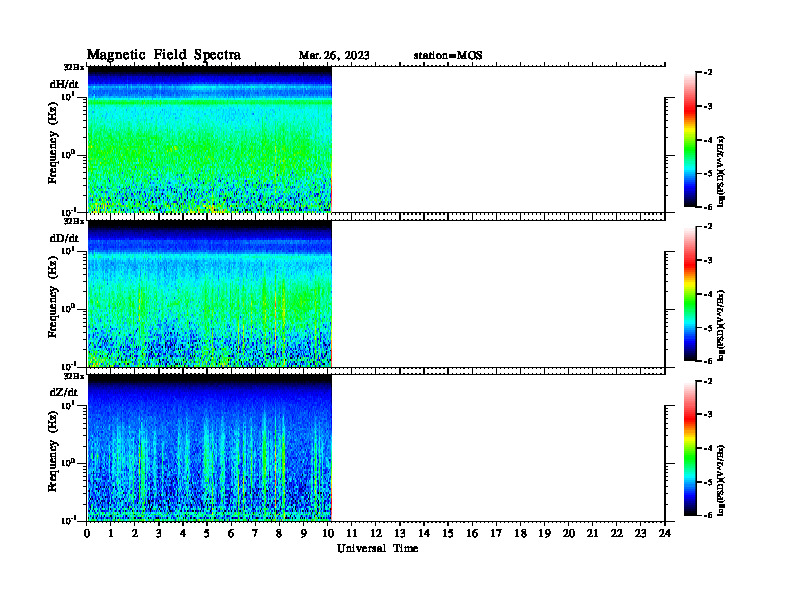Click hour 22 on the Universal Time axis

617,534
